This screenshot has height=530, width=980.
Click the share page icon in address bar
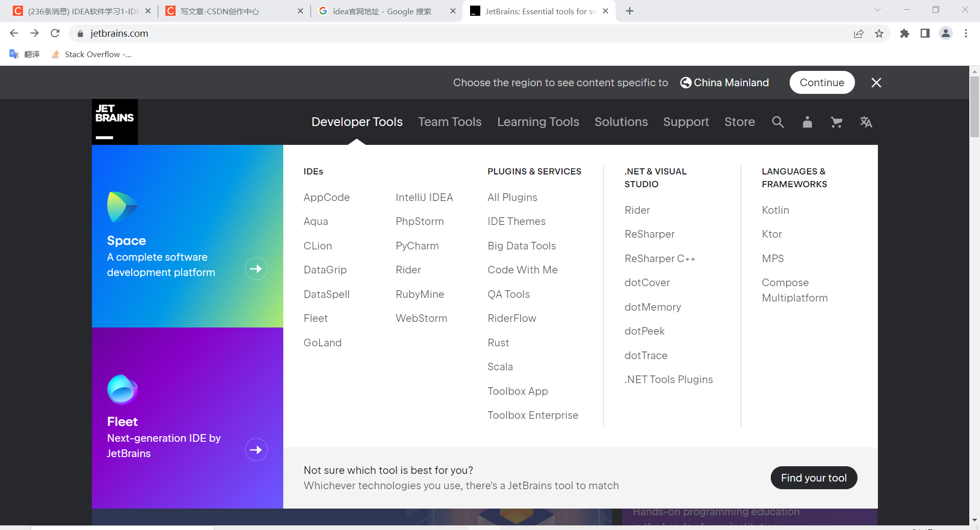coord(859,33)
